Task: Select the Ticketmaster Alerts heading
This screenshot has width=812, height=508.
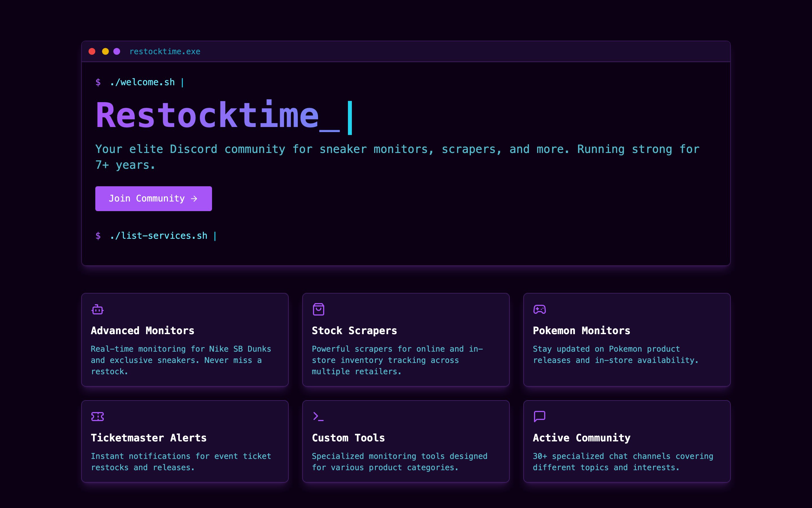Action: (149, 438)
